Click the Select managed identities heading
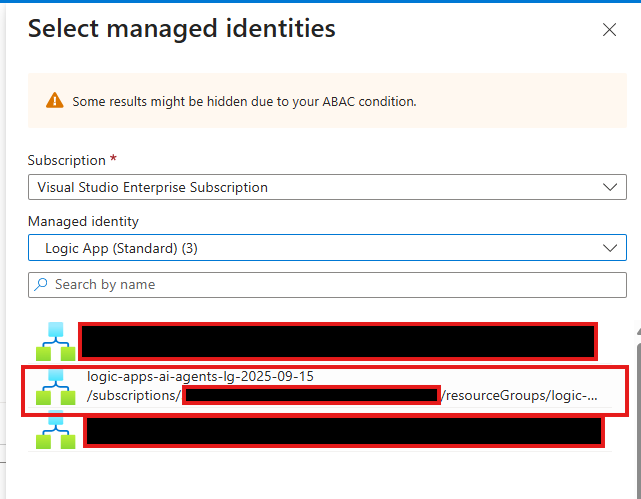 click(x=181, y=29)
